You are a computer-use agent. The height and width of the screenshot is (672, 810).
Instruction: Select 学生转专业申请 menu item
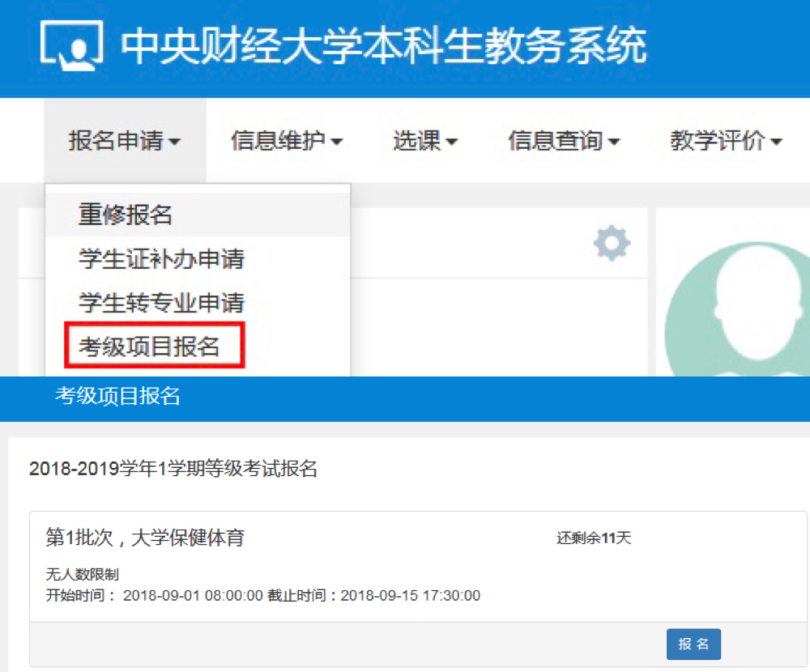point(161,304)
